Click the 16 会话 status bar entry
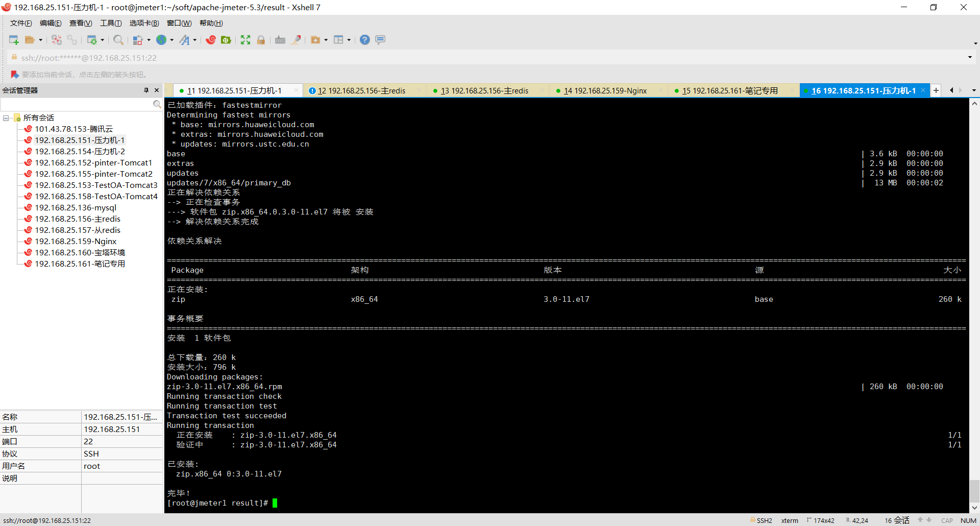 pos(897,520)
